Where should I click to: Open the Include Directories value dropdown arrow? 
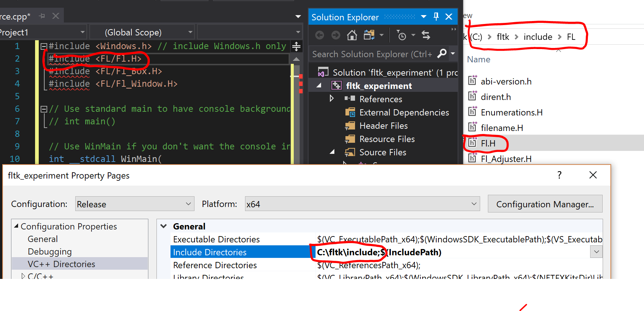(x=596, y=252)
